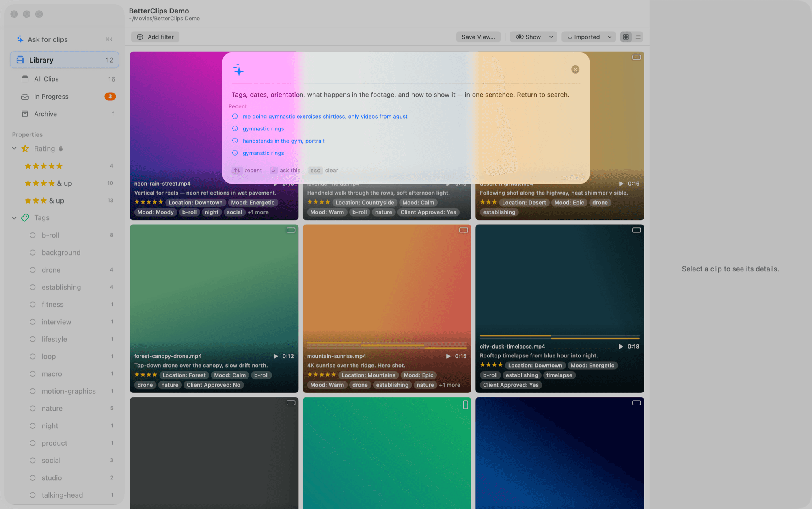Screen dimensions: 812x509
Task: Select recent query 'gymanstic rings'
Action: pyautogui.click(x=263, y=153)
